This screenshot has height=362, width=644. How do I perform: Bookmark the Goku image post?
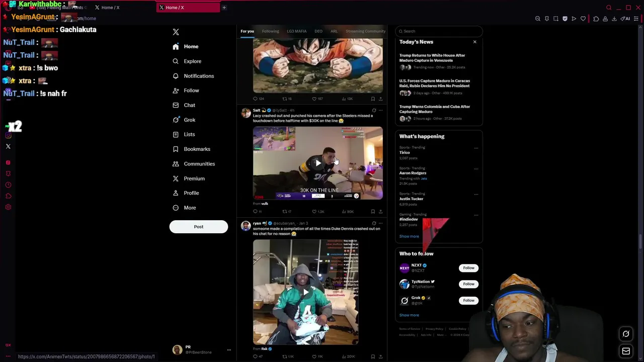[x=373, y=99]
